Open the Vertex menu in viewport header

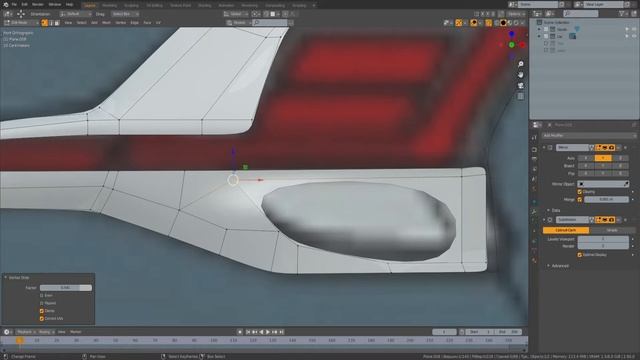point(120,23)
